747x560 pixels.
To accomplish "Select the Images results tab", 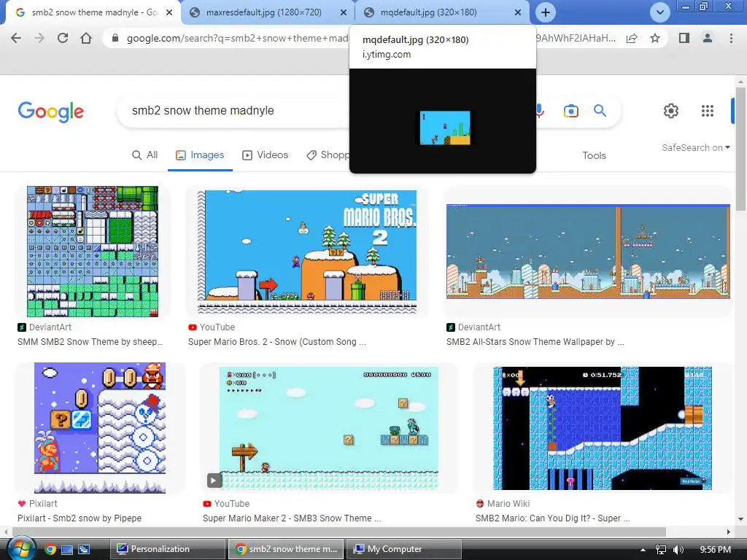I will 200,155.
